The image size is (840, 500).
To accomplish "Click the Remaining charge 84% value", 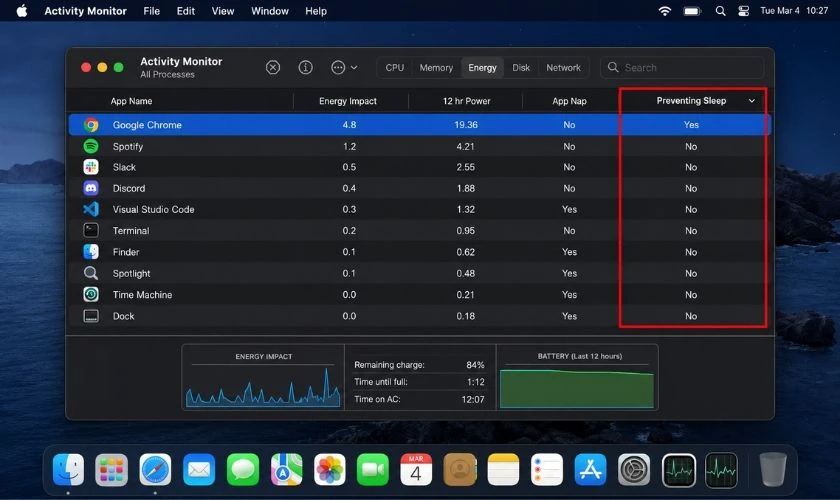I will coord(475,365).
